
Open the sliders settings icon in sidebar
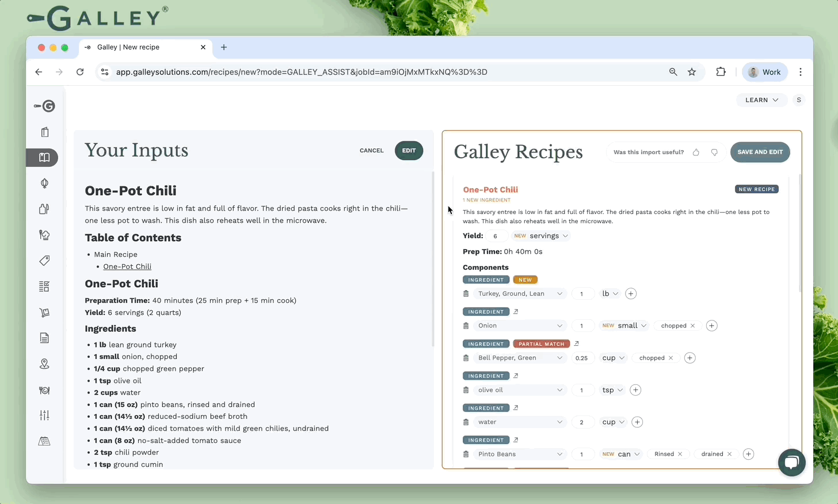point(44,415)
